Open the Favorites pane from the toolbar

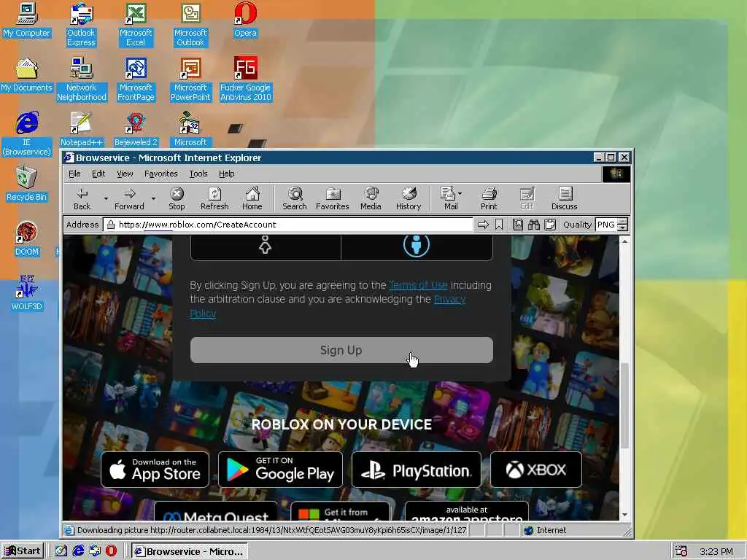(x=333, y=198)
